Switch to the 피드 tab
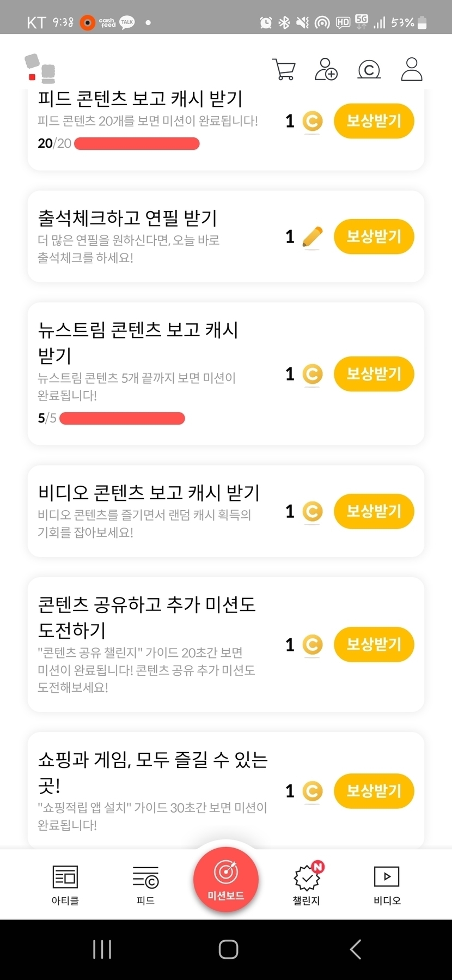Viewport: 452px width, 980px height. click(x=145, y=885)
